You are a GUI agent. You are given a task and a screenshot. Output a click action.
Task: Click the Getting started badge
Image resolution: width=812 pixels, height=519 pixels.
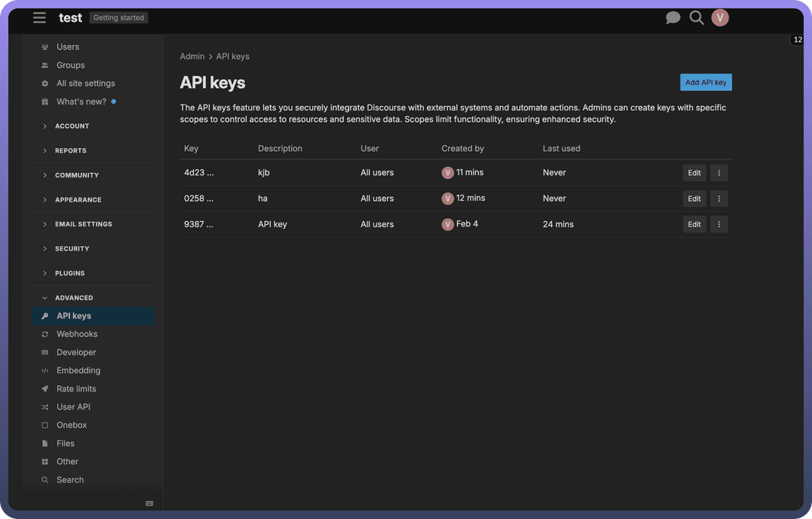click(118, 18)
